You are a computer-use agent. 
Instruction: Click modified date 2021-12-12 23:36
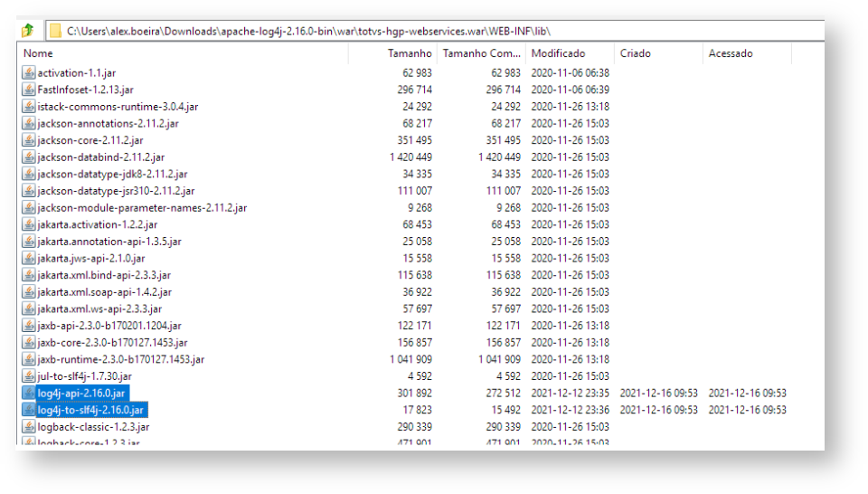tap(571, 410)
